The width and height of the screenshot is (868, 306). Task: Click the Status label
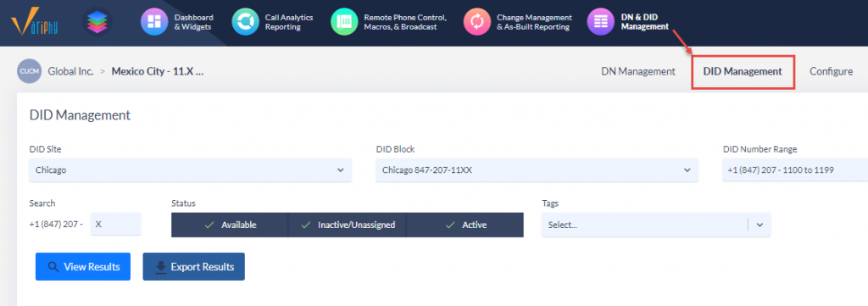click(x=183, y=203)
